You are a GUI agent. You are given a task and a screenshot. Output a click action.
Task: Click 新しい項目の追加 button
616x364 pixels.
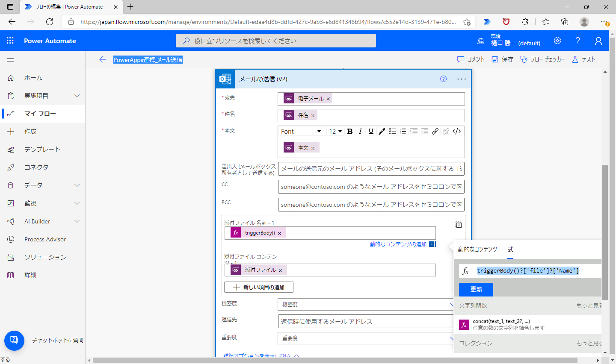pos(259,287)
